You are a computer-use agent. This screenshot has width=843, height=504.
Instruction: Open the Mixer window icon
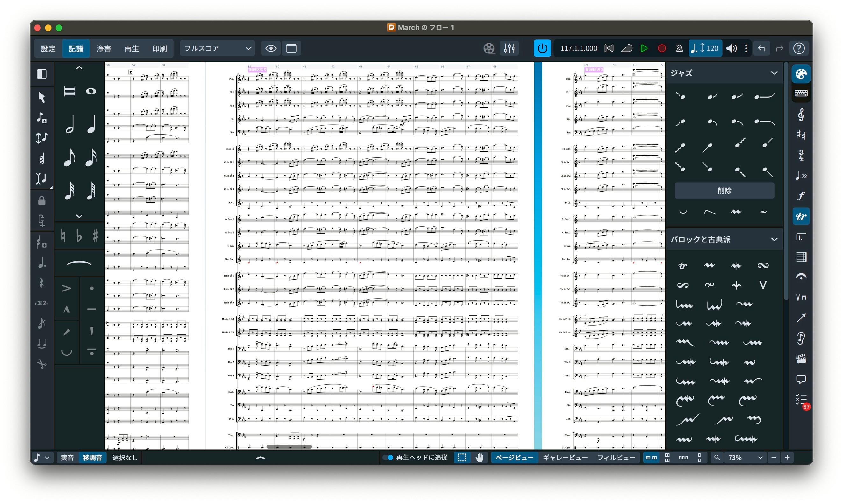pos(509,48)
